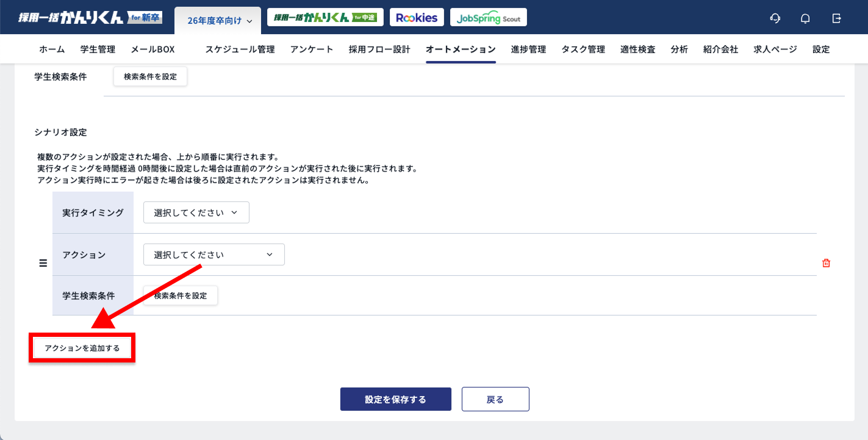Click the 設定を保存する button
The image size is (868, 440).
pos(395,399)
